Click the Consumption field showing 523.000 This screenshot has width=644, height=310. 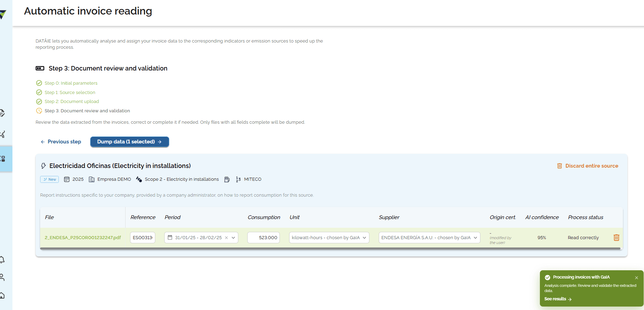coord(264,238)
